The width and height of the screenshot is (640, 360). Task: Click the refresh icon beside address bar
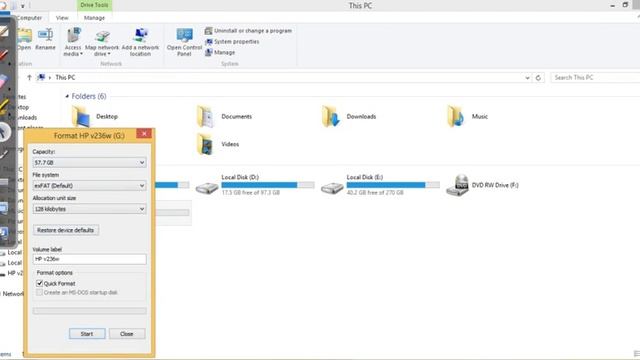pos(538,78)
